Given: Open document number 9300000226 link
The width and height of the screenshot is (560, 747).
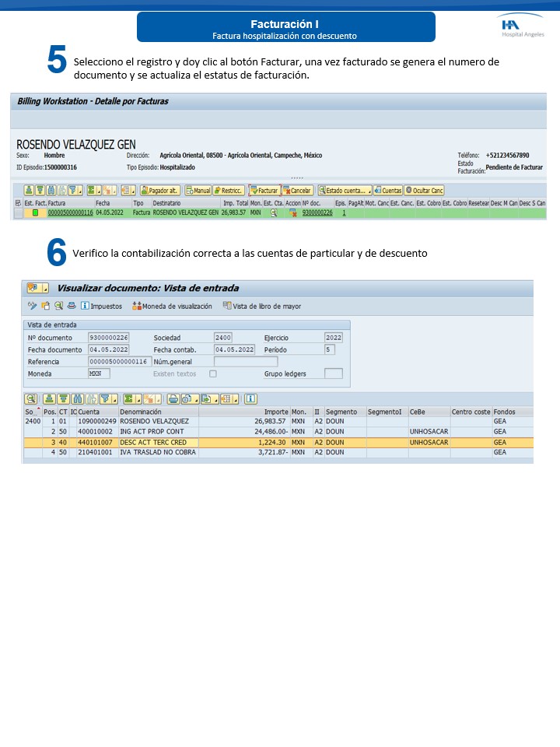Looking at the screenshot, I should click(317, 212).
